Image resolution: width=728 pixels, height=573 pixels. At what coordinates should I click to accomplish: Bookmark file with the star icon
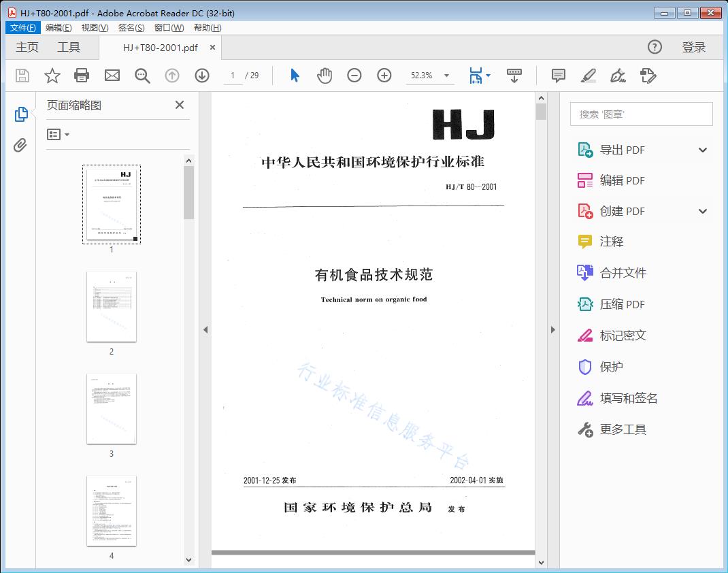52,76
